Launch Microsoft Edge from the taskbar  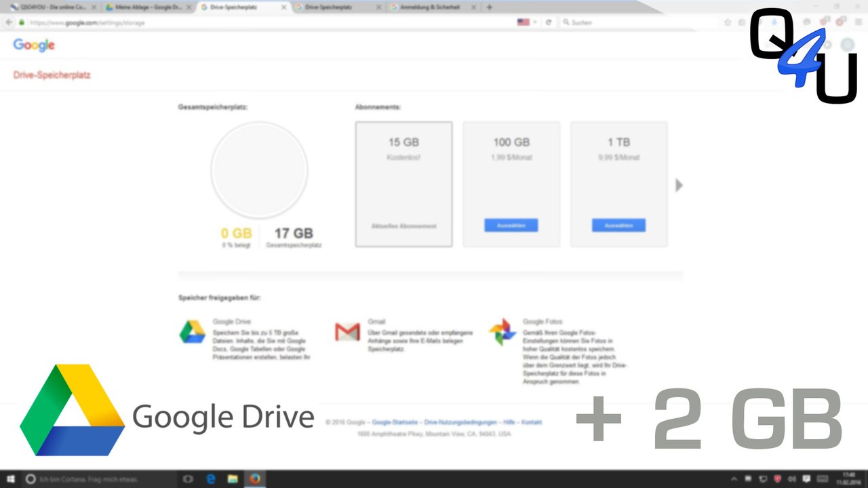click(x=211, y=479)
